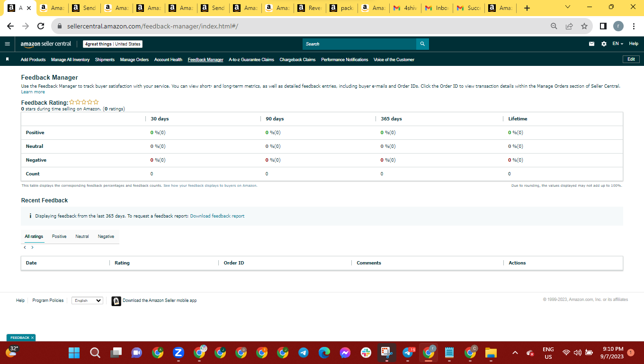Toggle the Chrome side panel icon
The image size is (644, 364).
[603, 26]
